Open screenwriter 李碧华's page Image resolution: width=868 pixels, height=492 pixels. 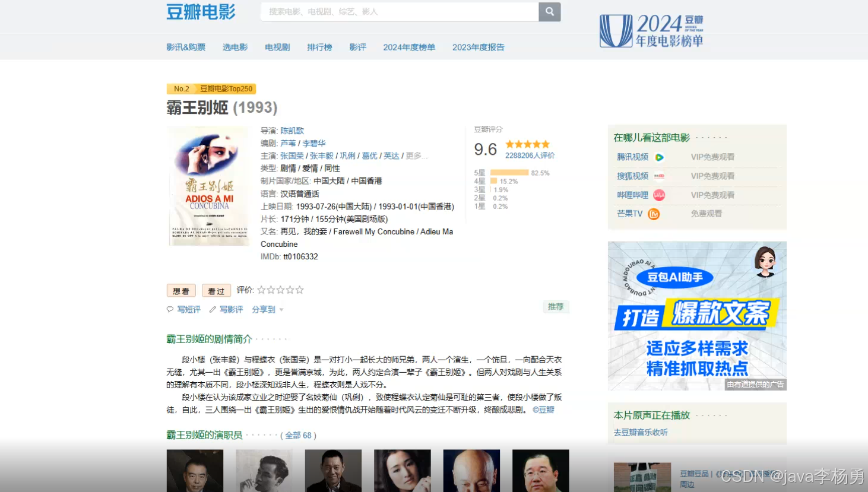click(314, 143)
